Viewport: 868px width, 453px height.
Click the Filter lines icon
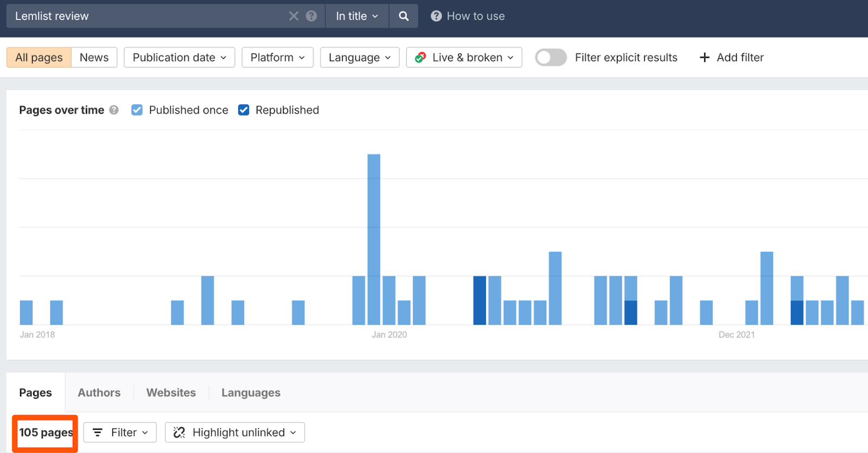pos(98,432)
